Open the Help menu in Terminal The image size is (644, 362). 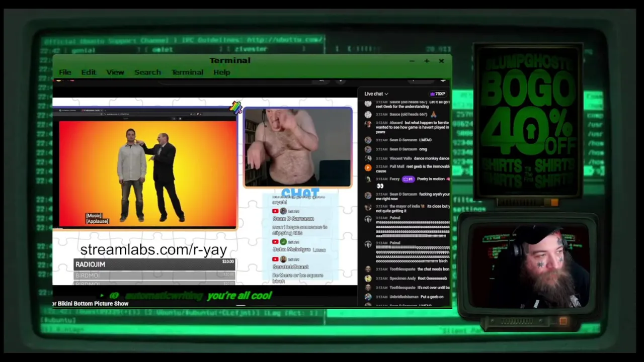(x=222, y=72)
